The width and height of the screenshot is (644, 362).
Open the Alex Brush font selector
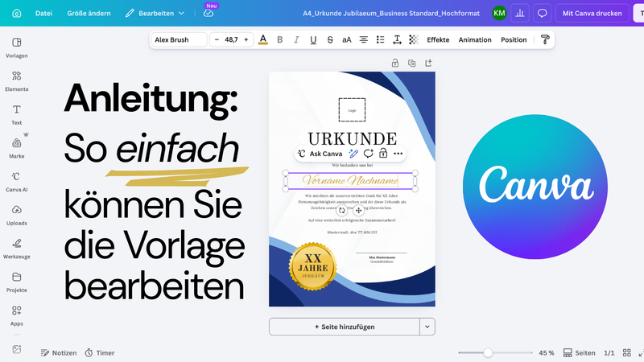coord(179,39)
